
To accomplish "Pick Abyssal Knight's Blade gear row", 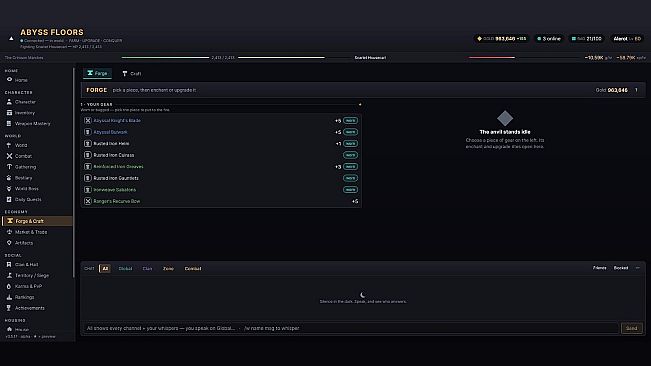I will (221, 120).
